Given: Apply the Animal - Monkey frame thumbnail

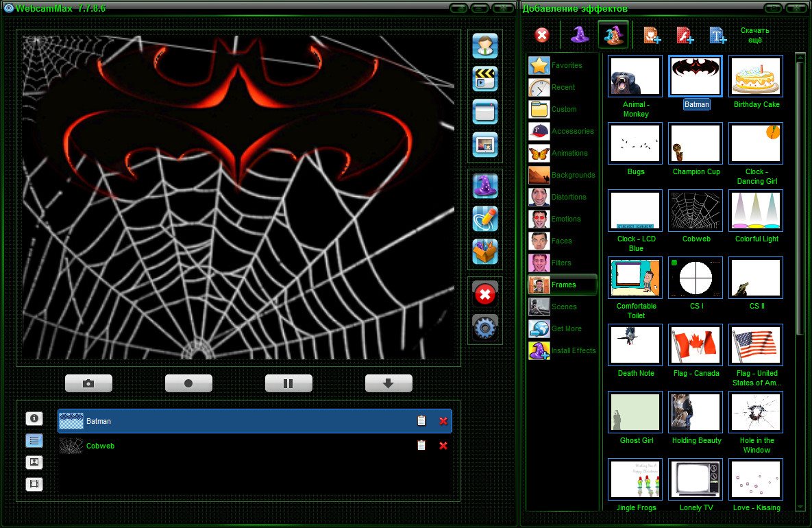Looking at the screenshot, I should click(635, 76).
